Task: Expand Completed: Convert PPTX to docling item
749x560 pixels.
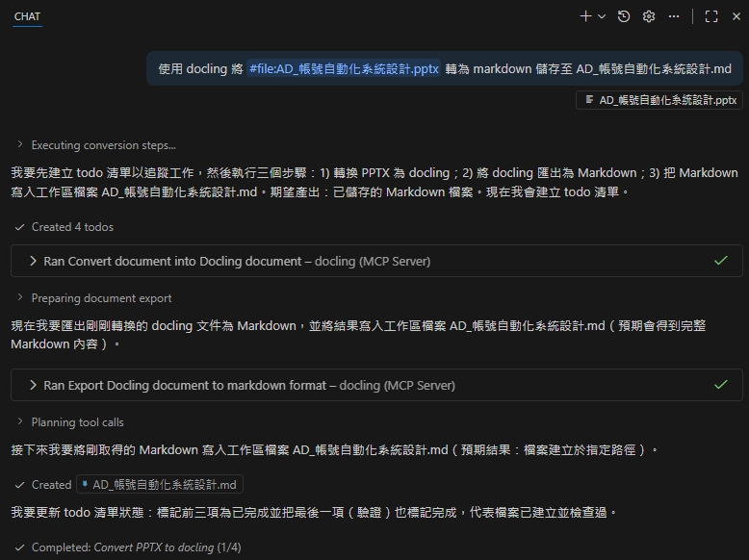Action: pos(136,547)
